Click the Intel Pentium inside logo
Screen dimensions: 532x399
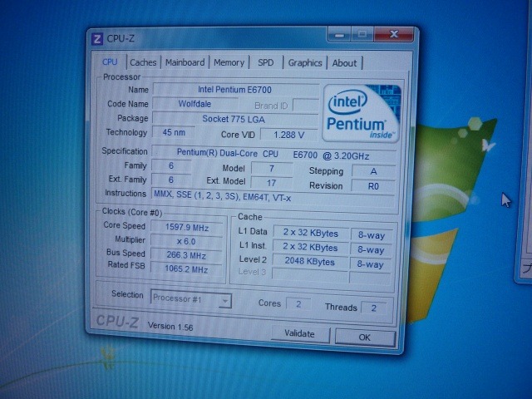tap(362, 113)
